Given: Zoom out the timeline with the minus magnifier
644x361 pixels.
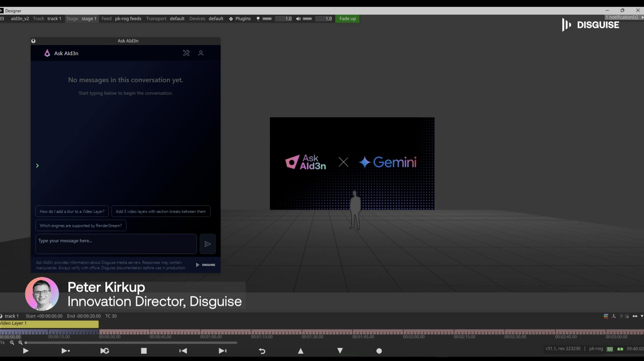Looking at the screenshot, I should pos(12,343).
